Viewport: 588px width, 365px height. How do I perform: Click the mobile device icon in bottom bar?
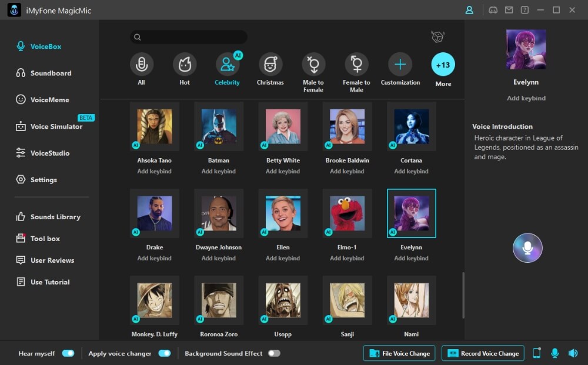(x=537, y=353)
